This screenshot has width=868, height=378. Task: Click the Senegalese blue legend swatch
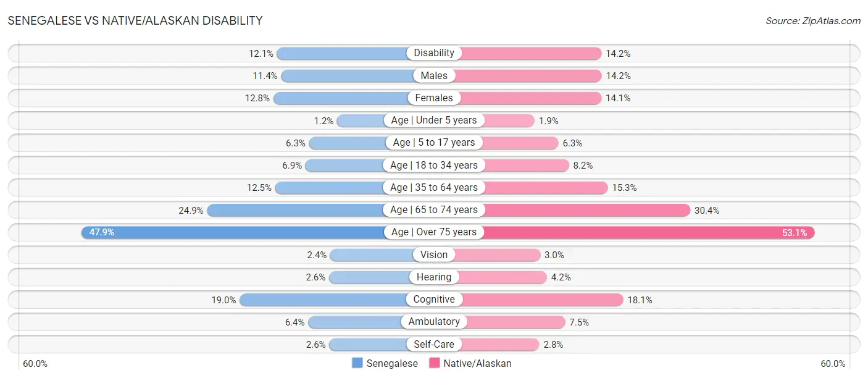pyautogui.click(x=357, y=363)
